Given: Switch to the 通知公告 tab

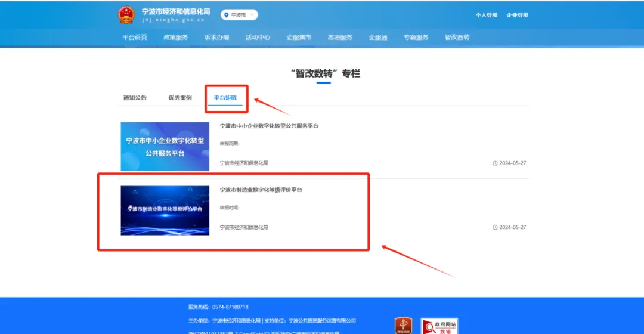Looking at the screenshot, I should 135,98.
